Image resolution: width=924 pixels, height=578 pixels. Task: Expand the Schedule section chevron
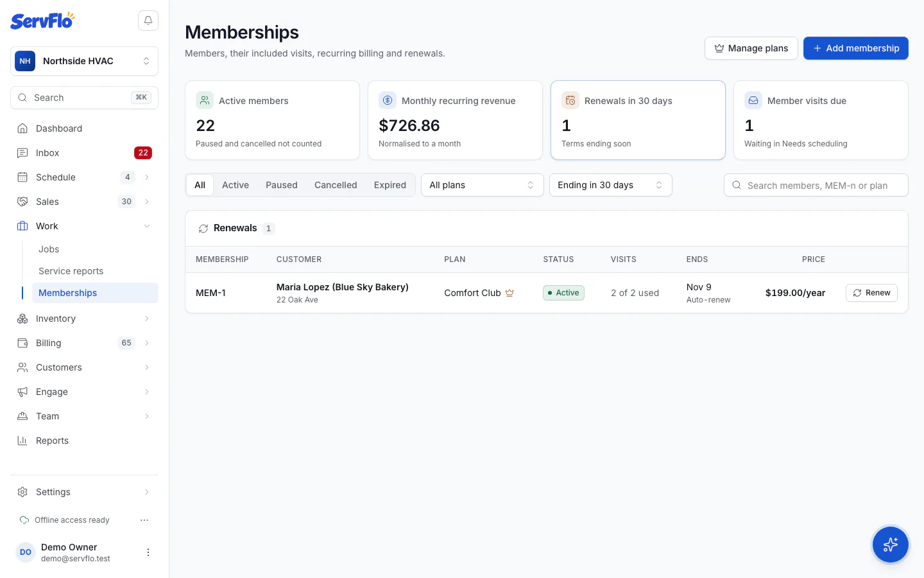147,177
